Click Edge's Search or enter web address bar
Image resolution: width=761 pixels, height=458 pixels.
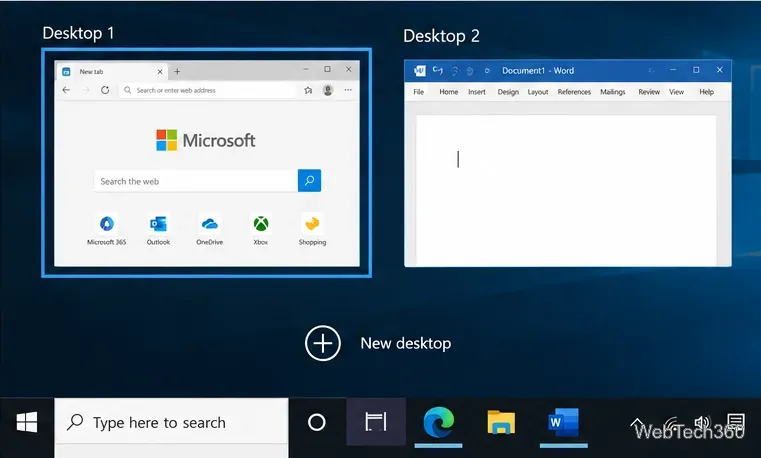[x=209, y=90]
